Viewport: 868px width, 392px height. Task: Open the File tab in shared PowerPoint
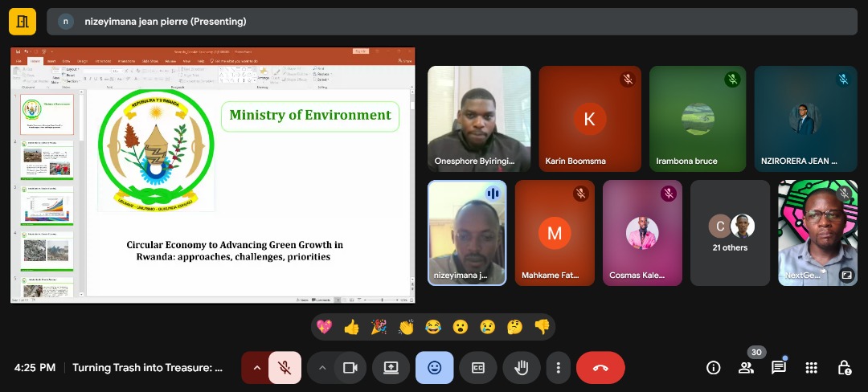[18, 61]
